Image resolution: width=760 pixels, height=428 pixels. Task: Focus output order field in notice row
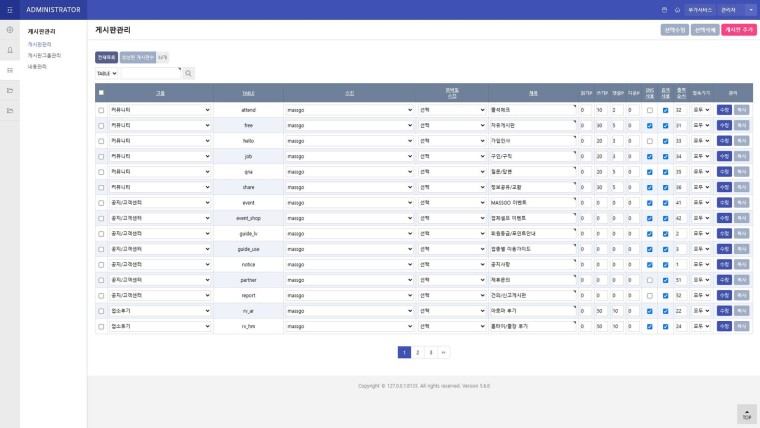pyautogui.click(x=681, y=265)
